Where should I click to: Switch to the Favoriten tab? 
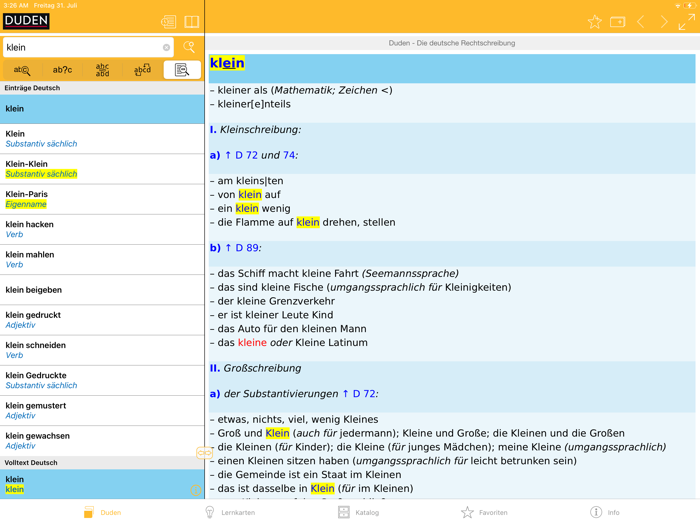(484, 512)
